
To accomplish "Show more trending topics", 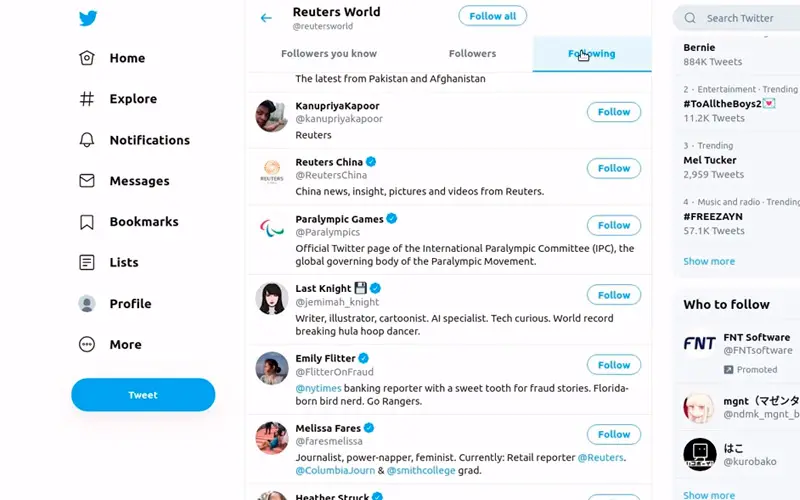I will (709, 262).
